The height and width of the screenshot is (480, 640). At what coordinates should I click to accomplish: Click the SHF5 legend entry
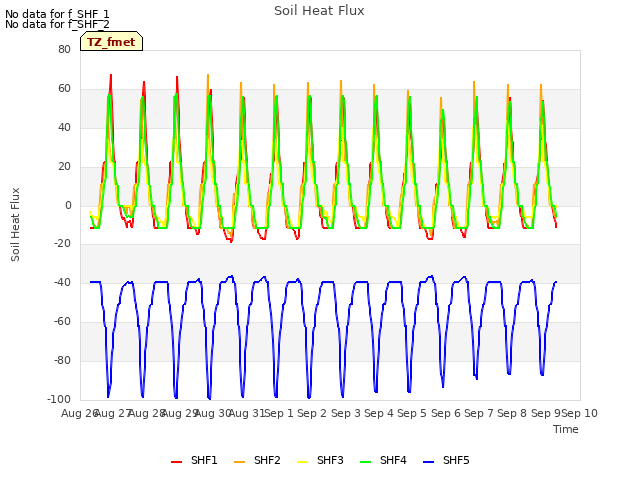[447, 460]
